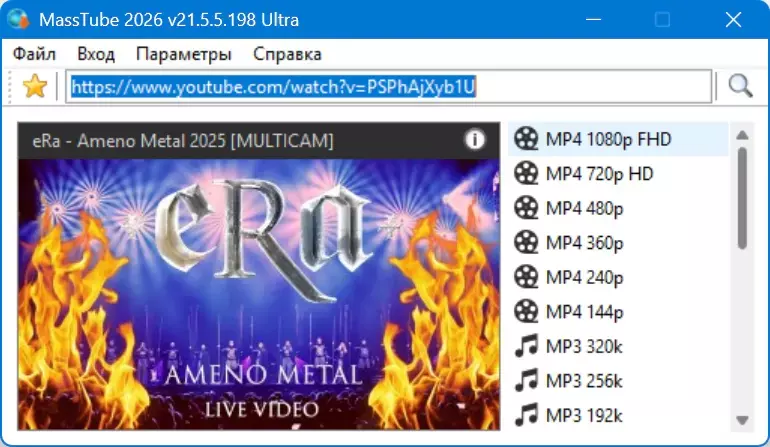Click the film reel icon beside MP4 720p HD

pyautogui.click(x=526, y=173)
